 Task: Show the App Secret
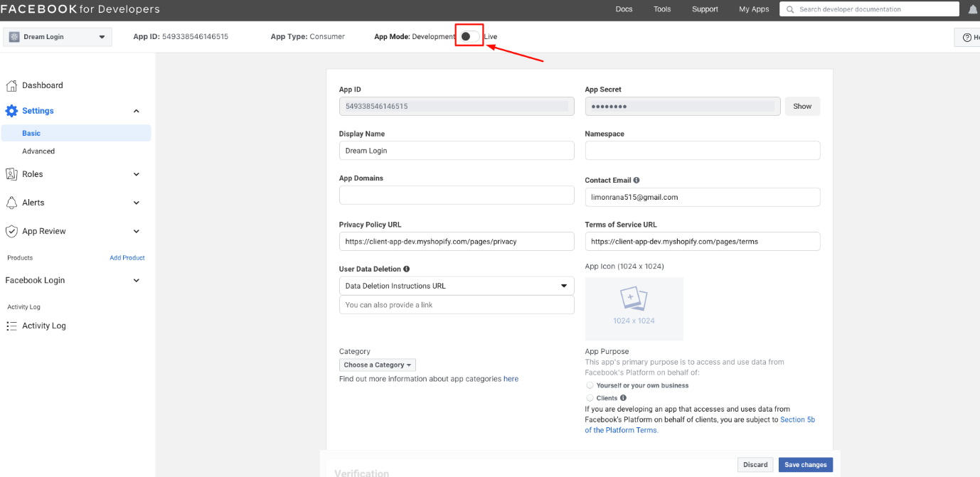pyautogui.click(x=802, y=106)
